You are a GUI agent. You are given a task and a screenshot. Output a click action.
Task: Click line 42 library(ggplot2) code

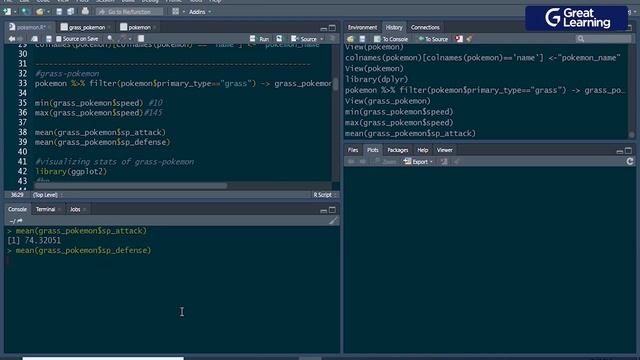[x=71, y=171]
